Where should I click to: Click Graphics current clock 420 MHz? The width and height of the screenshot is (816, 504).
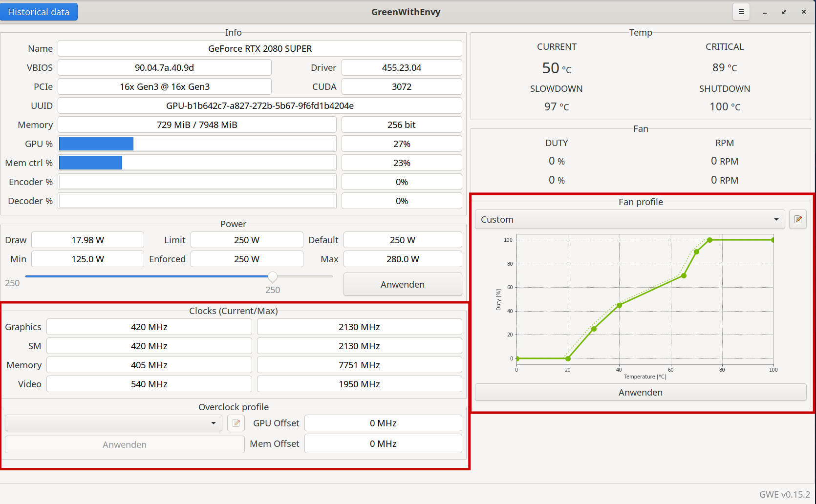coord(149,327)
